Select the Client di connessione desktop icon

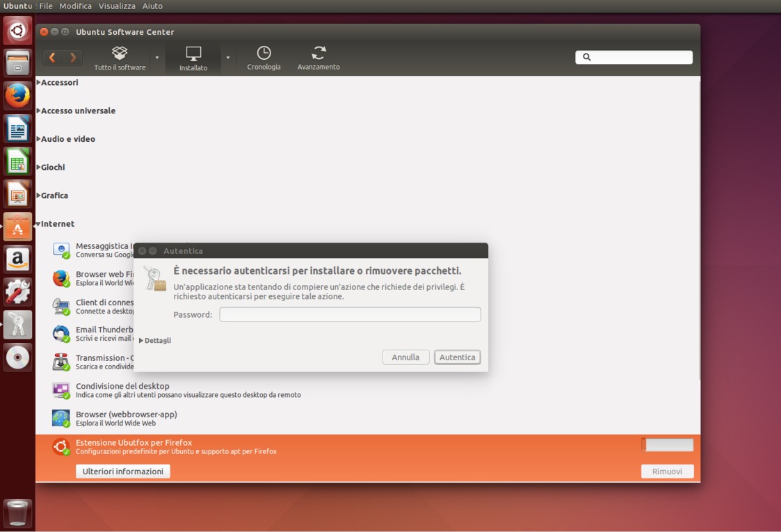[x=61, y=307]
